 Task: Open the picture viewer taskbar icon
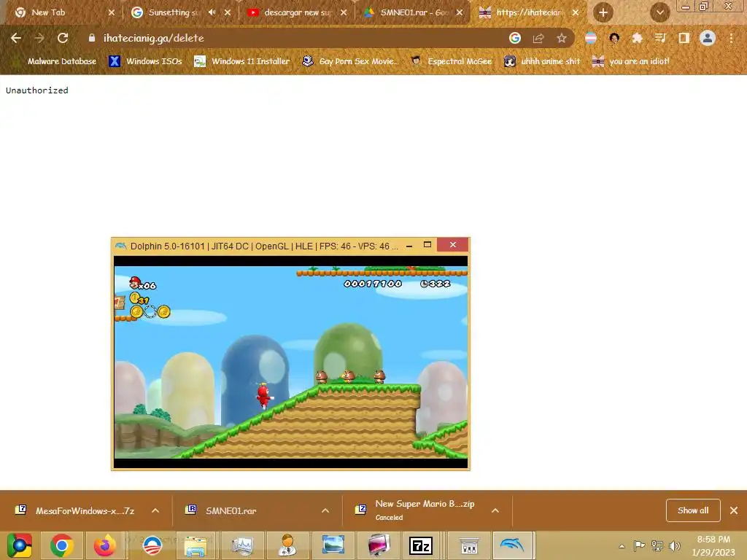tap(333, 545)
